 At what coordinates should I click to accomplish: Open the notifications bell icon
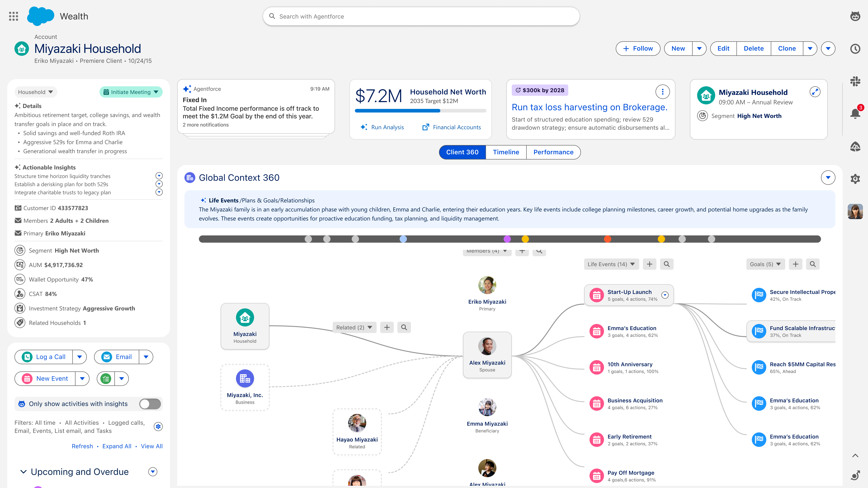(855, 113)
